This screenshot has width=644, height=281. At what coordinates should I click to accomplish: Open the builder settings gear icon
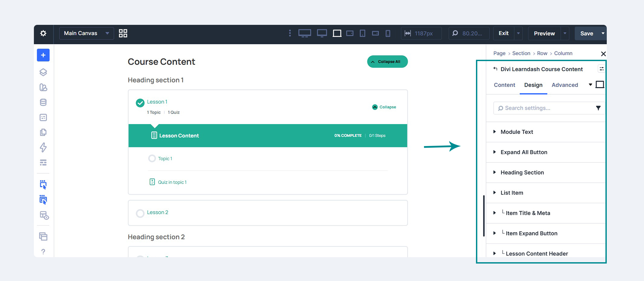[x=43, y=33]
